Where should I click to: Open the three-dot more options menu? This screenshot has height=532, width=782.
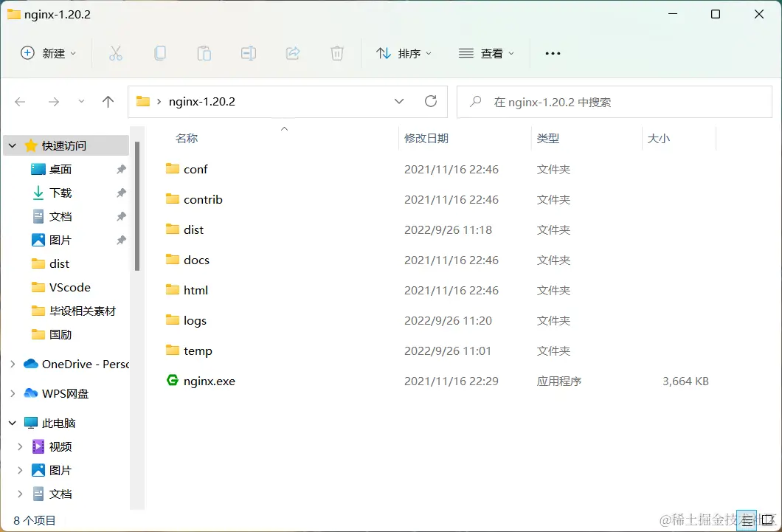[553, 53]
